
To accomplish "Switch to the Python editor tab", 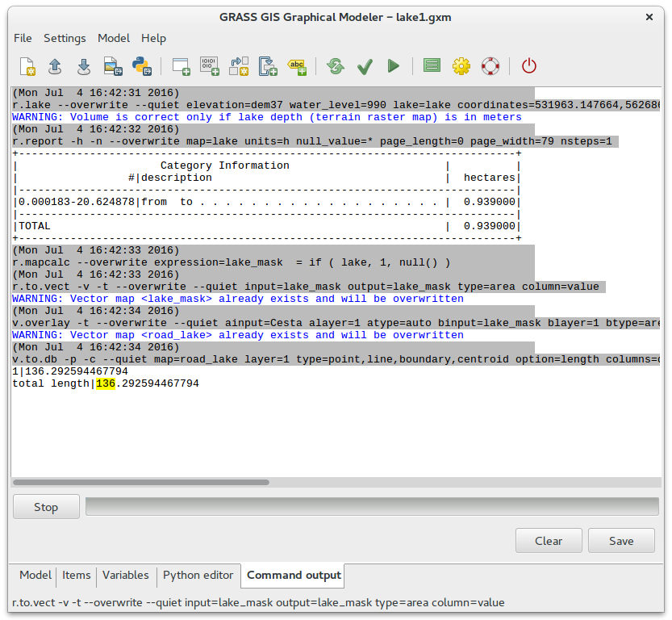I will pos(198,575).
